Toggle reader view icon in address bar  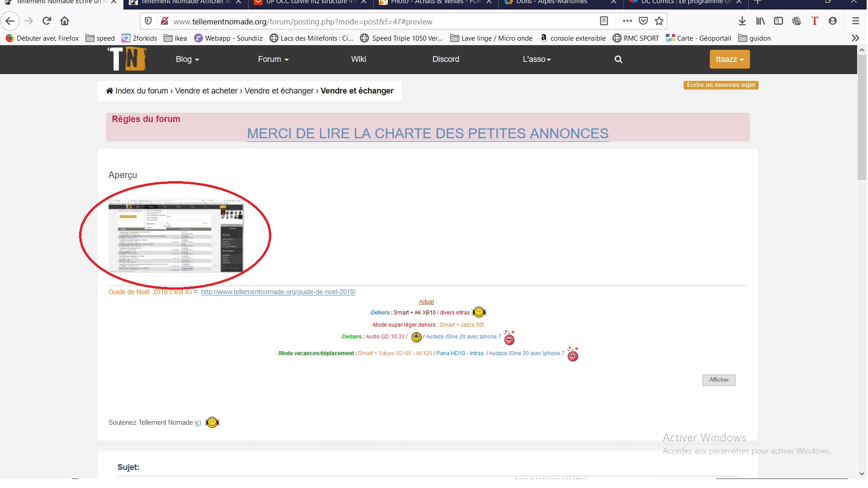point(604,21)
